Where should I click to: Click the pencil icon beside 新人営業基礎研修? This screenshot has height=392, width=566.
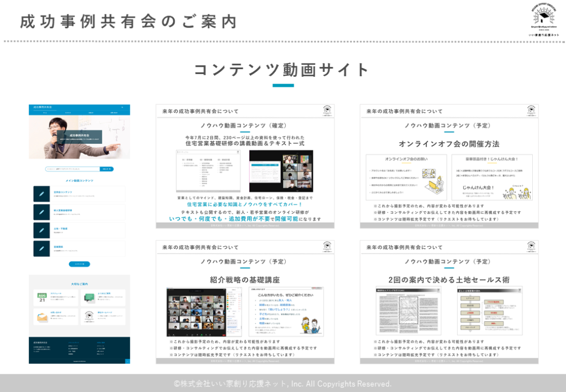pos(41,212)
